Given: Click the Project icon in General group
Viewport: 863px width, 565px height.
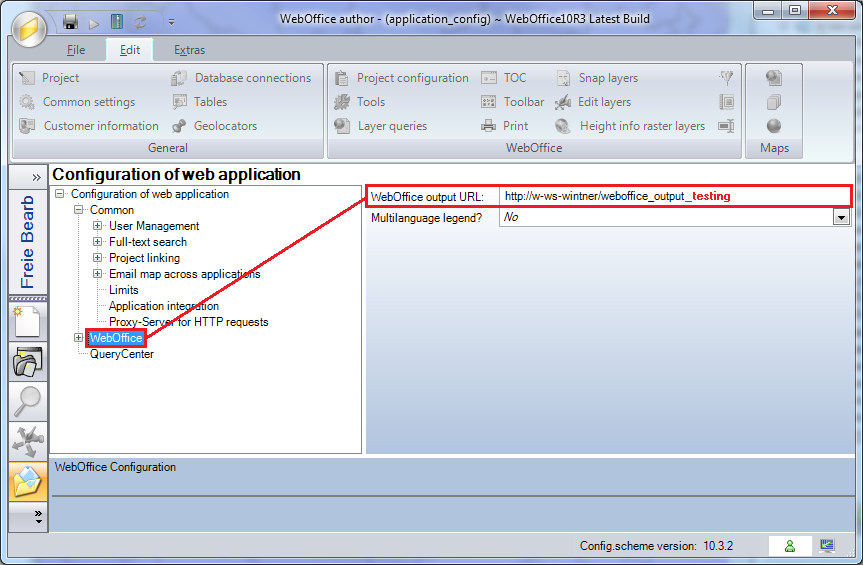Looking at the screenshot, I should 26,78.
